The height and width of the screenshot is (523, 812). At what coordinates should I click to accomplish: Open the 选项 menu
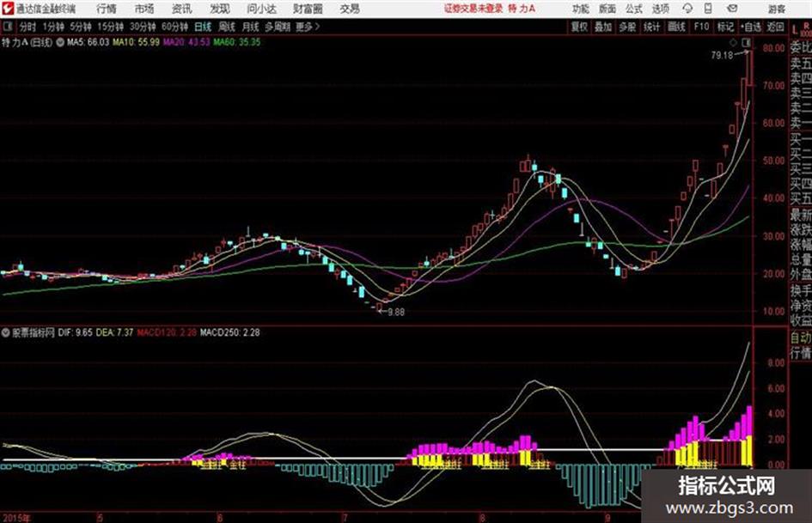pos(660,9)
